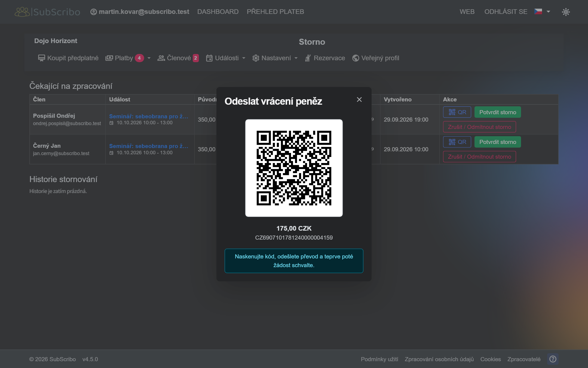Open Zpracování osobních údajů link
The image size is (588, 368).
coord(439,359)
